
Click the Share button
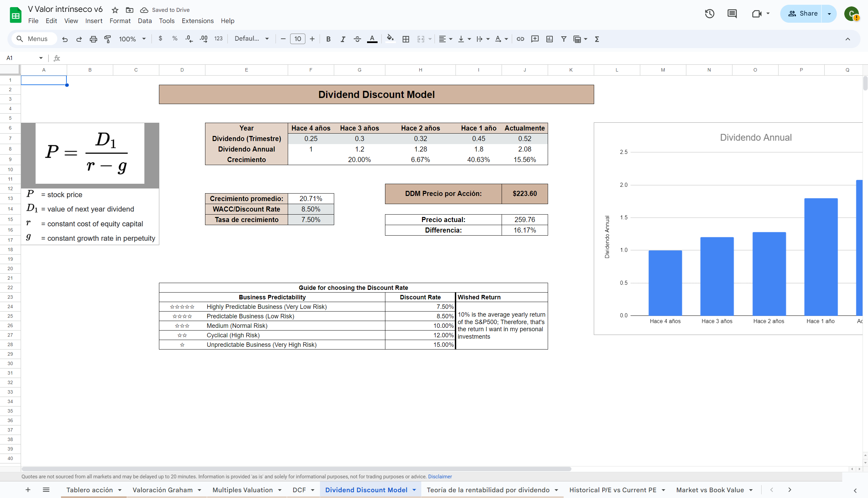pos(802,14)
